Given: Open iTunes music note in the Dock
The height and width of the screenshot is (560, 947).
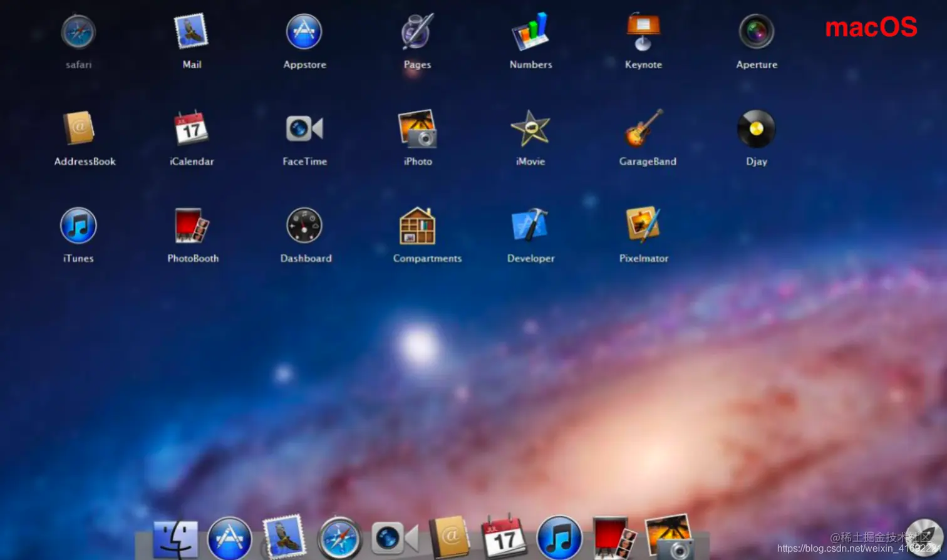Looking at the screenshot, I should [559, 539].
